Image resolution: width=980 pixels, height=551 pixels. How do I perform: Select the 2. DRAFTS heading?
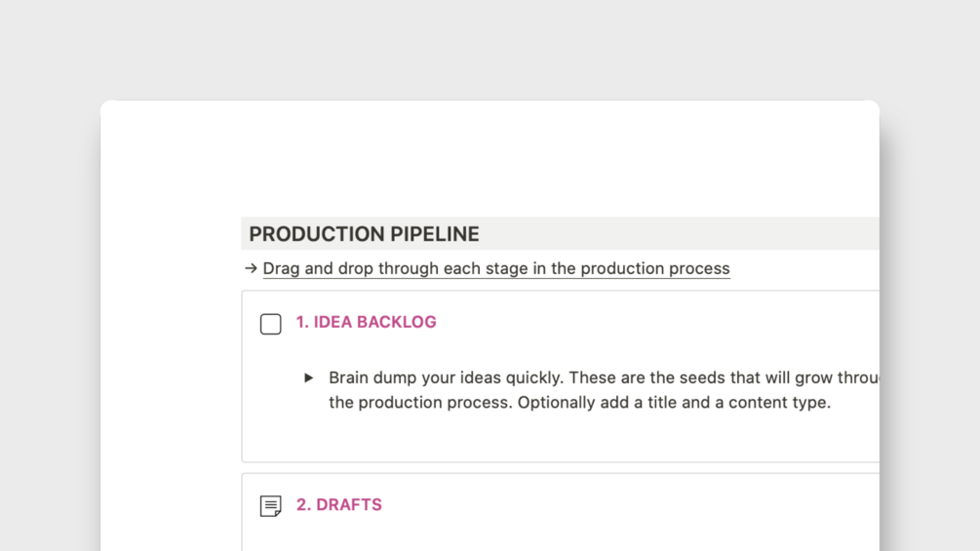[338, 505]
